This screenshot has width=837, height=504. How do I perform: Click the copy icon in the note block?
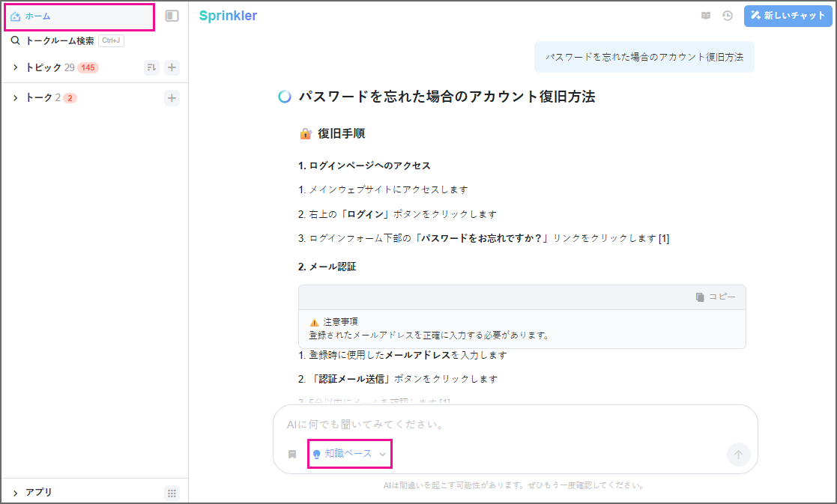715,297
